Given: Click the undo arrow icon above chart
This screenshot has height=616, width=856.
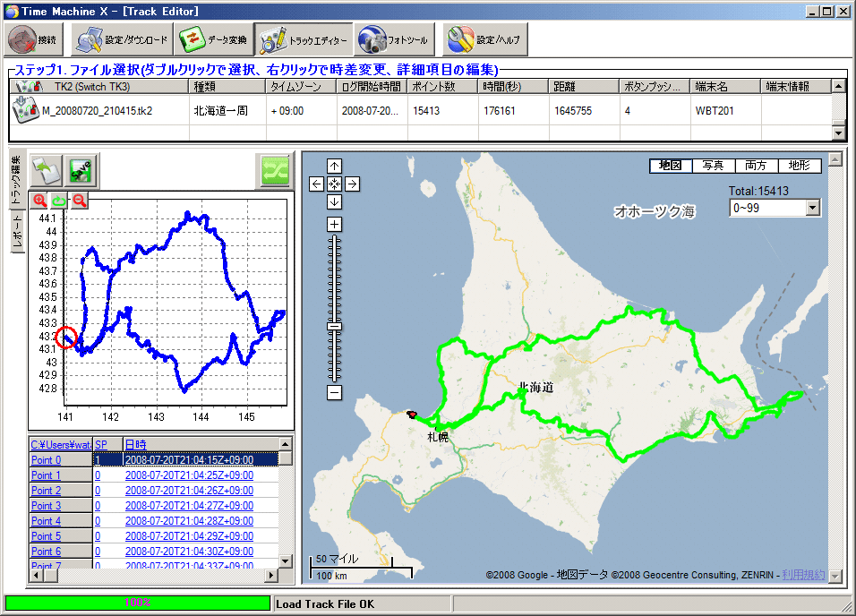Looking at the screenshot, I should point(47,171).
